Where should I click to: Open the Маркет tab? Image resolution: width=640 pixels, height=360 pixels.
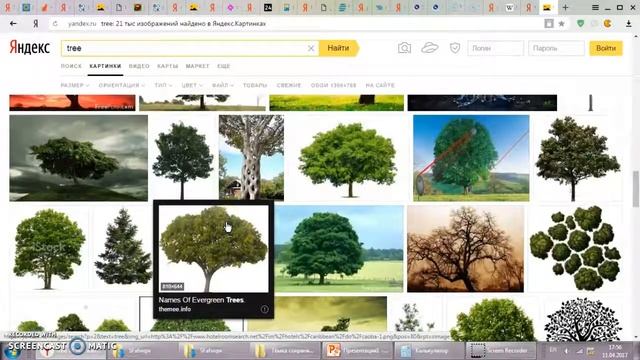tap(198, 66)
